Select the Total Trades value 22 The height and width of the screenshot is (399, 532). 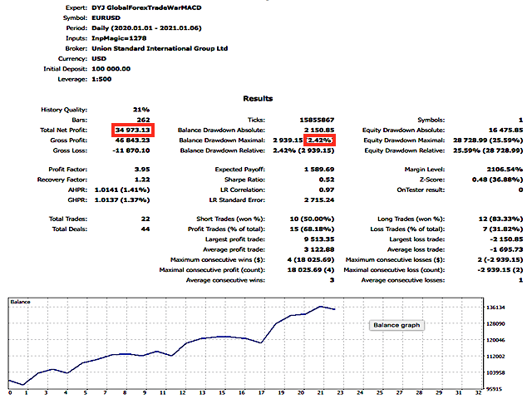[x=145, y=219]
